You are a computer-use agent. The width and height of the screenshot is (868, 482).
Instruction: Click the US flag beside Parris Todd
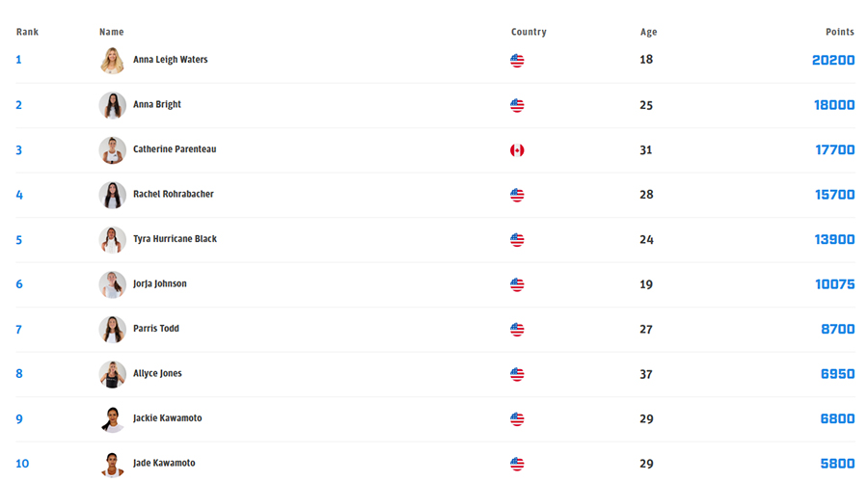pyautogui.click(x=517, y=330)
